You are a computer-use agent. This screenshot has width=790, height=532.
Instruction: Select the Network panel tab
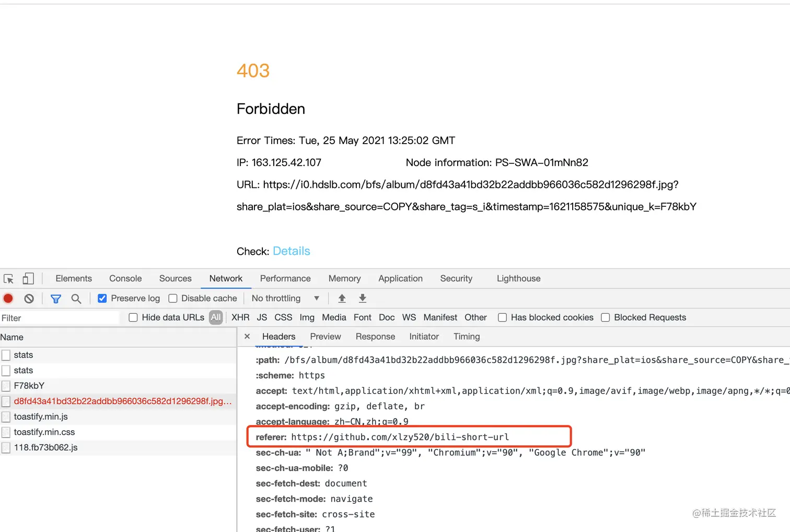coord(226,279)
